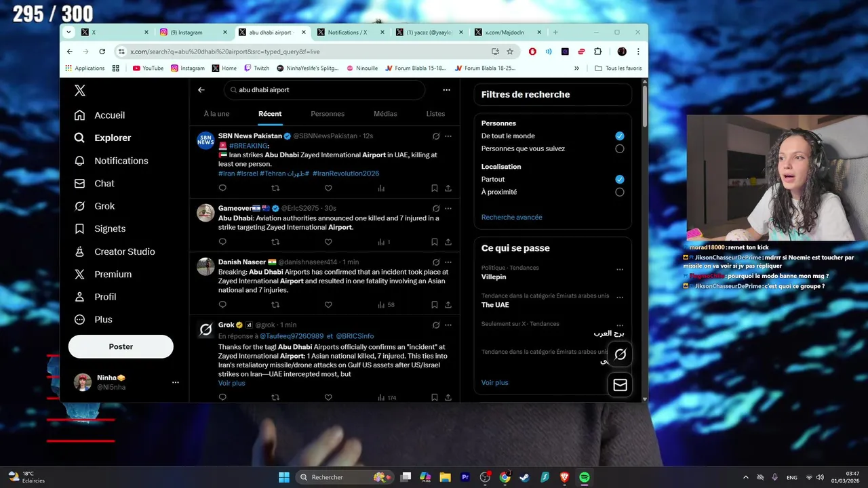Reload the browser page

point(102,52)
